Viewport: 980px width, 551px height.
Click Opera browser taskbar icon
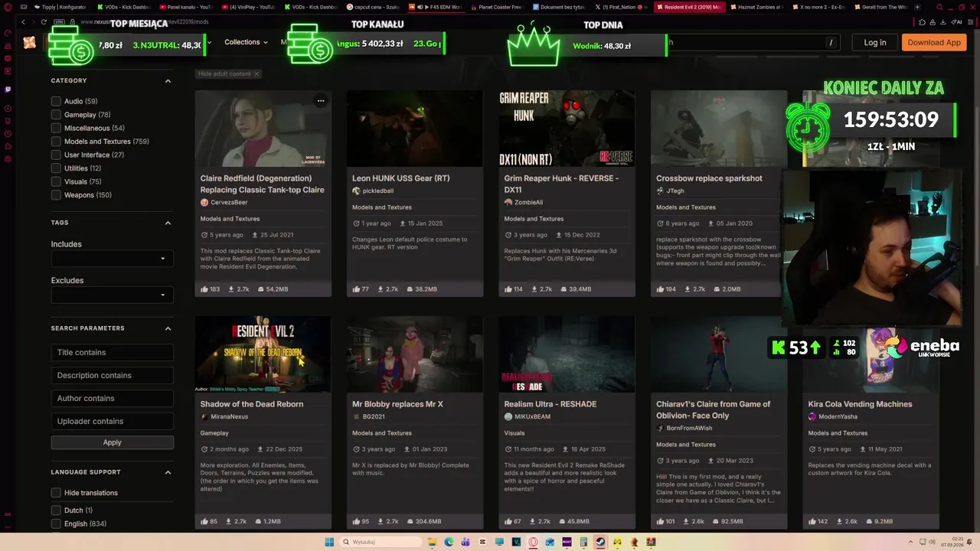[x=534, y=542]
